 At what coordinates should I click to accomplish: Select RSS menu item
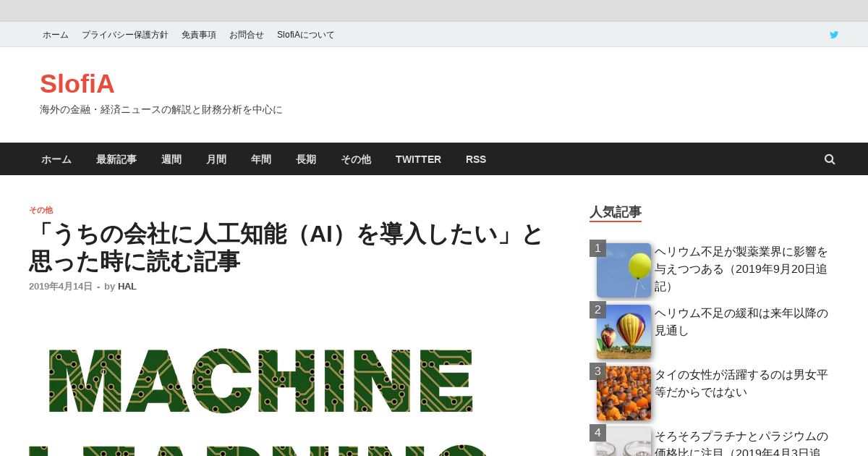click(476, 159)
